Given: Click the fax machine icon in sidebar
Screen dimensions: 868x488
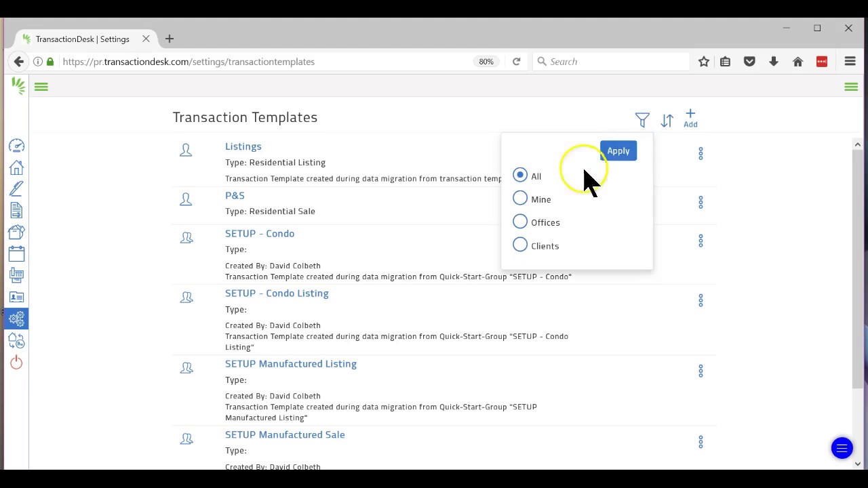Looking at the screenshot, I should (17, 275).
